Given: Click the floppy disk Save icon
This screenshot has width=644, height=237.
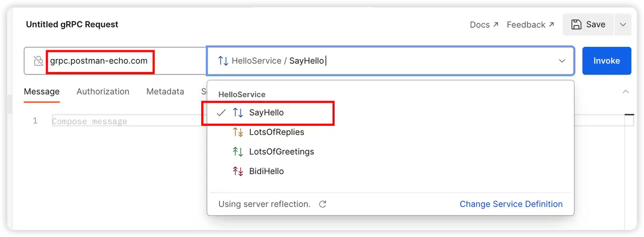Looking at the screenshot, I should (576, 24).
